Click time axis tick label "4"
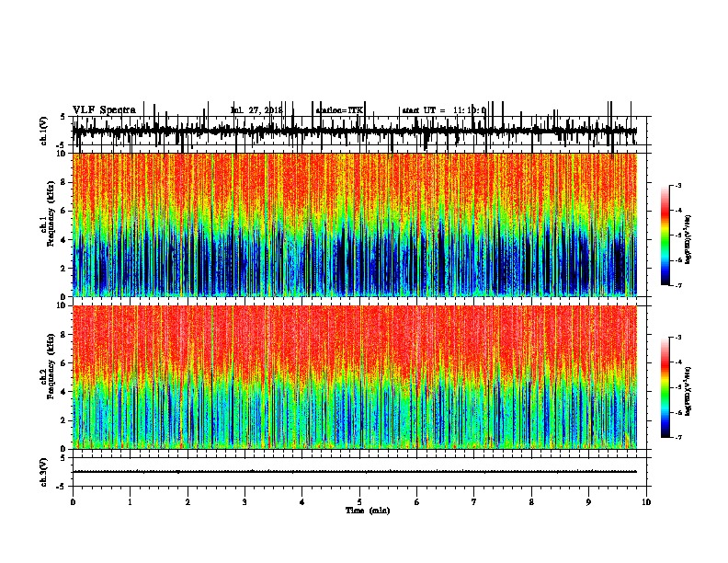Viewport: 728px width, 563px height. tap(302, 502)
